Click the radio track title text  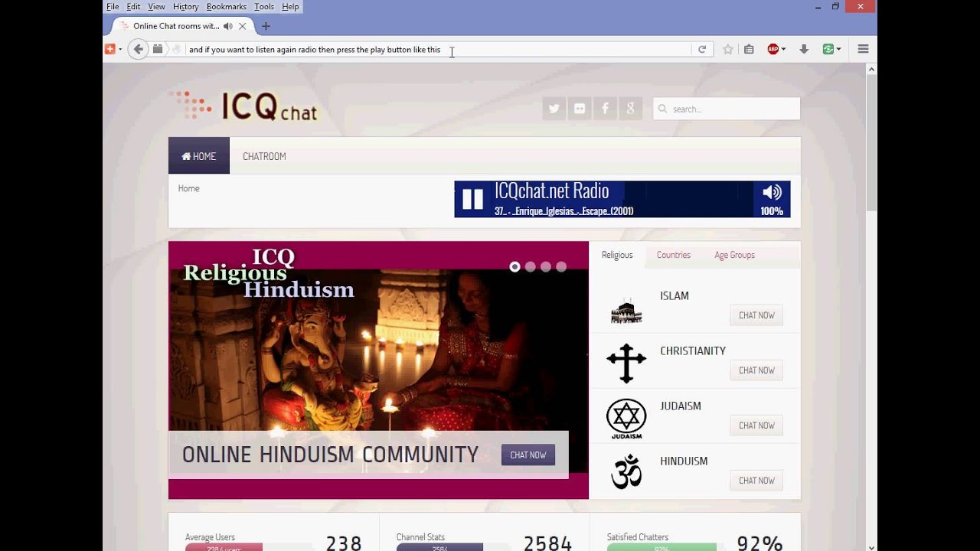pos(563,211)
